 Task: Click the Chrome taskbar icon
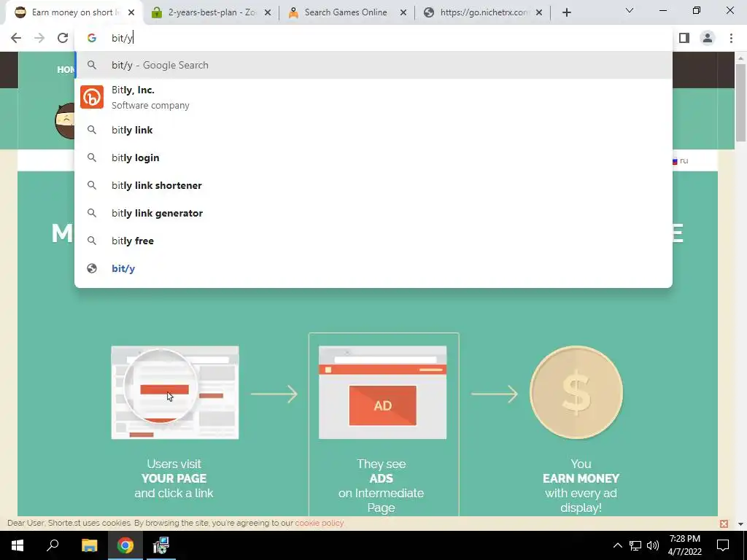coord(125,545)
